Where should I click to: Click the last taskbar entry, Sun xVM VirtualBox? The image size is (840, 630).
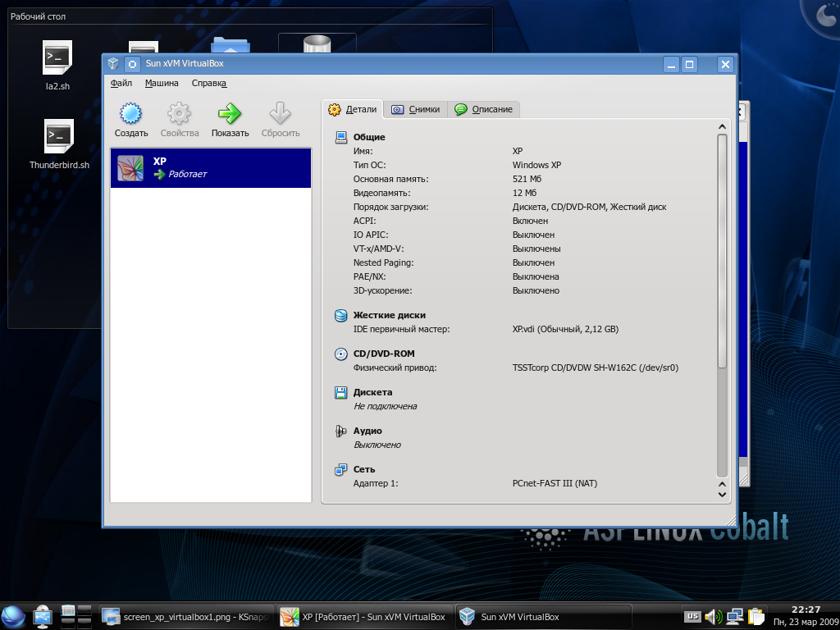[x=545, y=617]
